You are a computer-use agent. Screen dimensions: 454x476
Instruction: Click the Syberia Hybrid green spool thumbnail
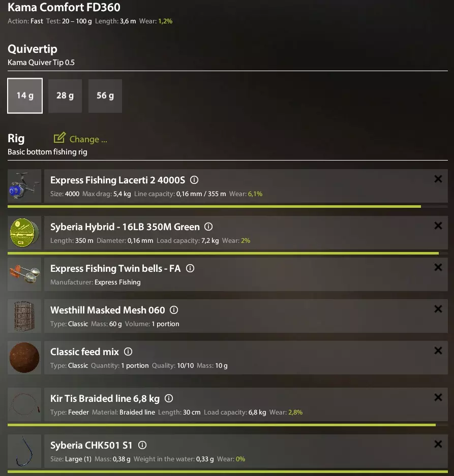coord(24,233)
